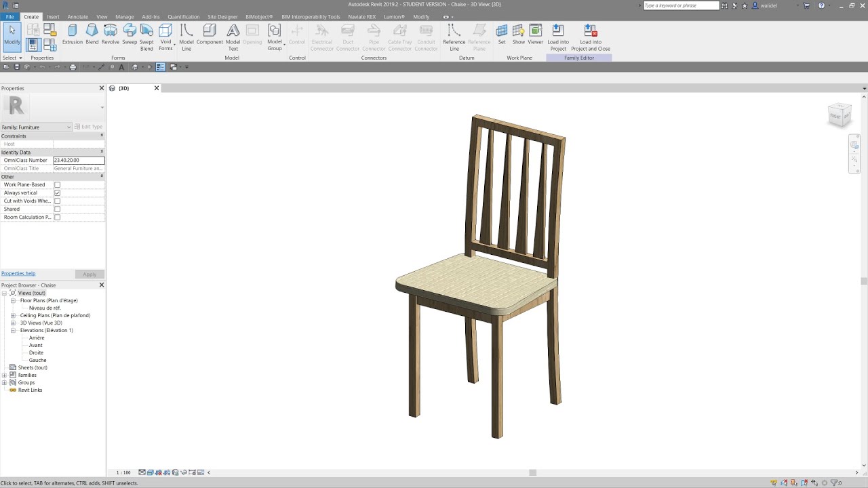
Task: Expand the Groups node
Action: click(x=5, y=382)
